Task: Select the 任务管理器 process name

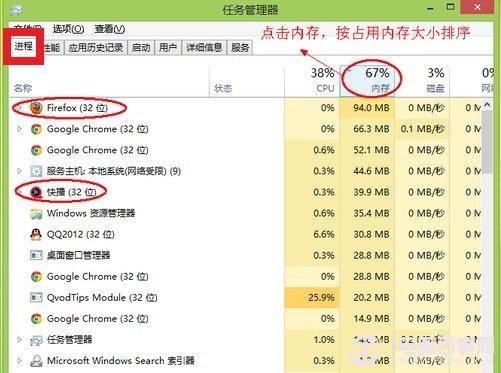Action: (69, 340)
